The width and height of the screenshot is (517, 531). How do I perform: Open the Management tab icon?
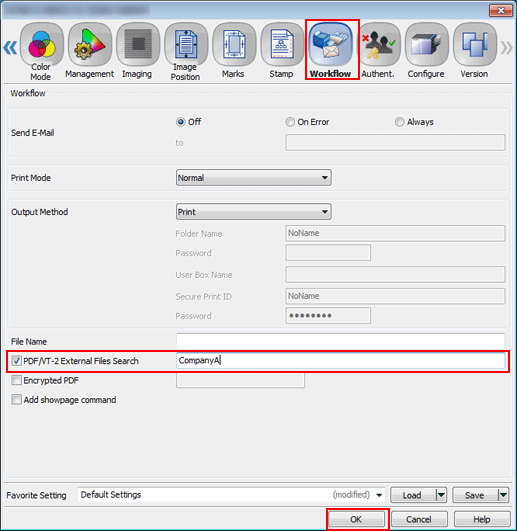point(90,45)
